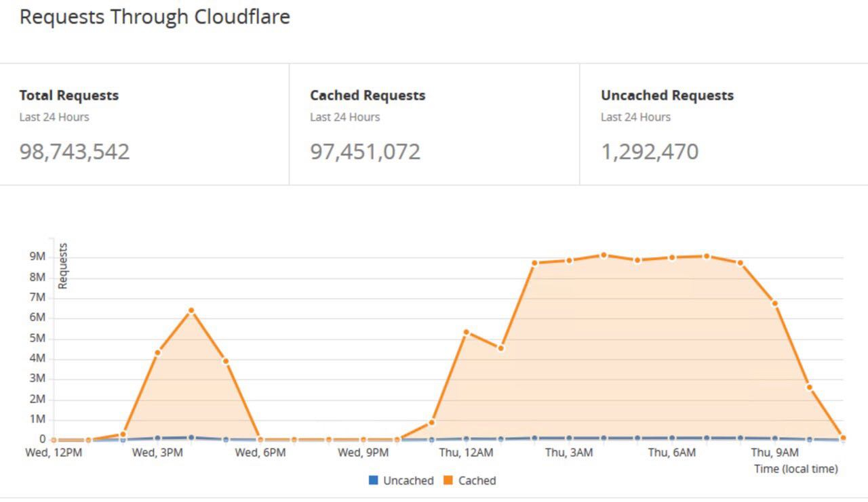Click the 1M y-axis label
This screenshot has height=502, width=868.
(x=37, y=420)
